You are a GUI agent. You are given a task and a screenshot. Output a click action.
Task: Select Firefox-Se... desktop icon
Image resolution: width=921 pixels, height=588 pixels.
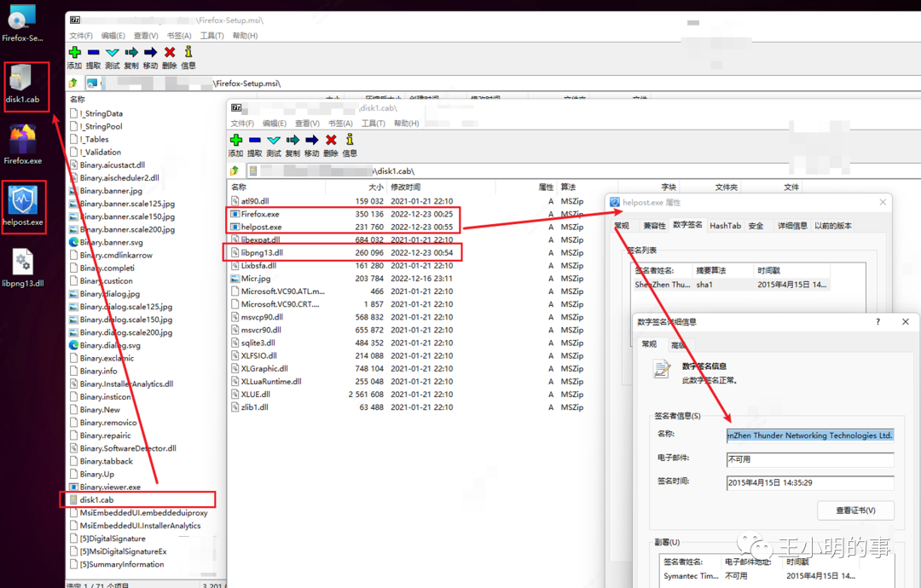(22, 23)
